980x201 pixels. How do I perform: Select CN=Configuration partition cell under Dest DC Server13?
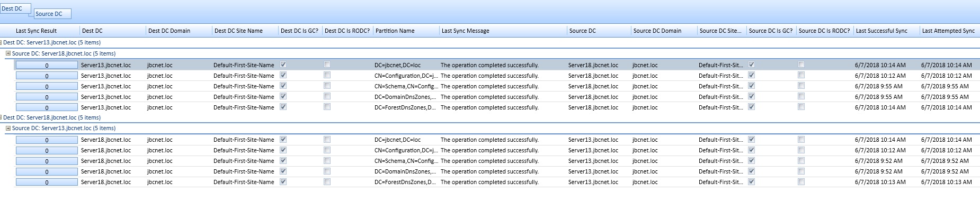click(406, 76)
